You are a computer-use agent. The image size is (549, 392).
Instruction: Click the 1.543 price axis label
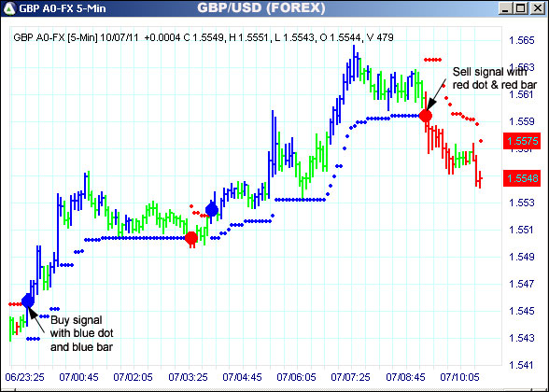pyautogui.click(x=522, y=338)
